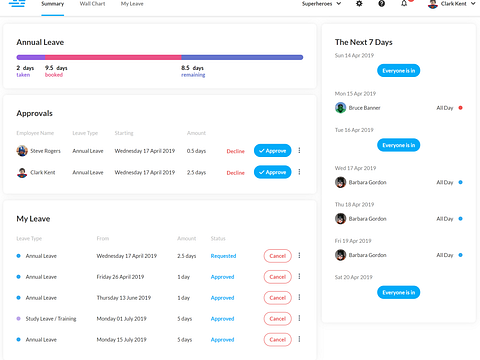Click Approved status for 13 June 2019
480x360 pixels.
coord(222,298)
